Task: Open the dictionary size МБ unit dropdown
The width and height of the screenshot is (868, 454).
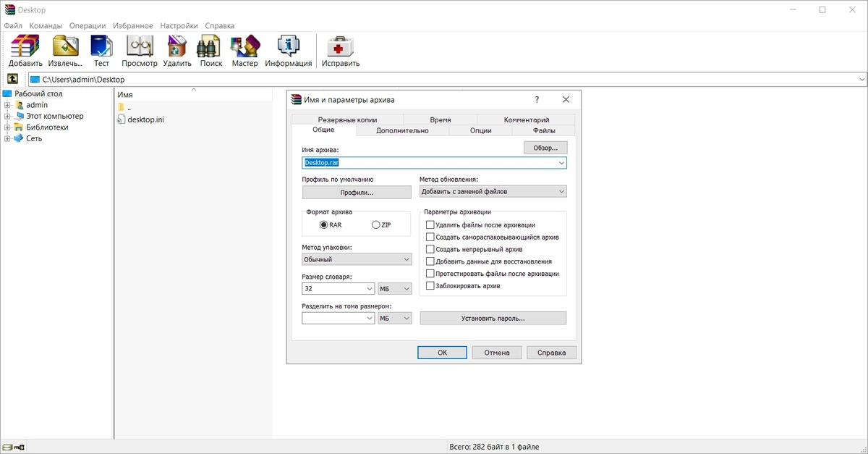Action: (395, 288)
